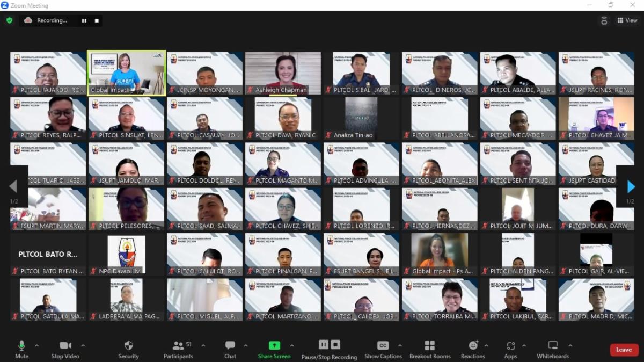Select NPC Davao LM video tile

click(126, 254)
